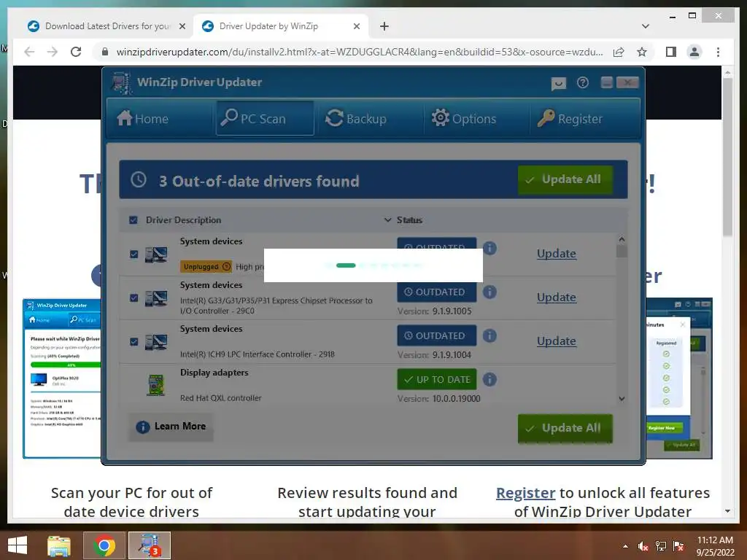
Task: Open the Chrome three-dot menu
Action: [x=718, y=52]
